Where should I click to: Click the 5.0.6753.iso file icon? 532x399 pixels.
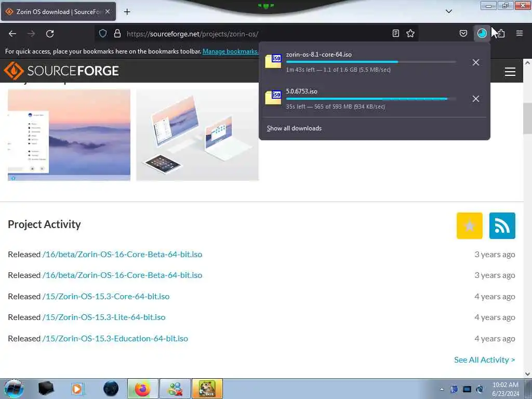[x=273, y=98]
